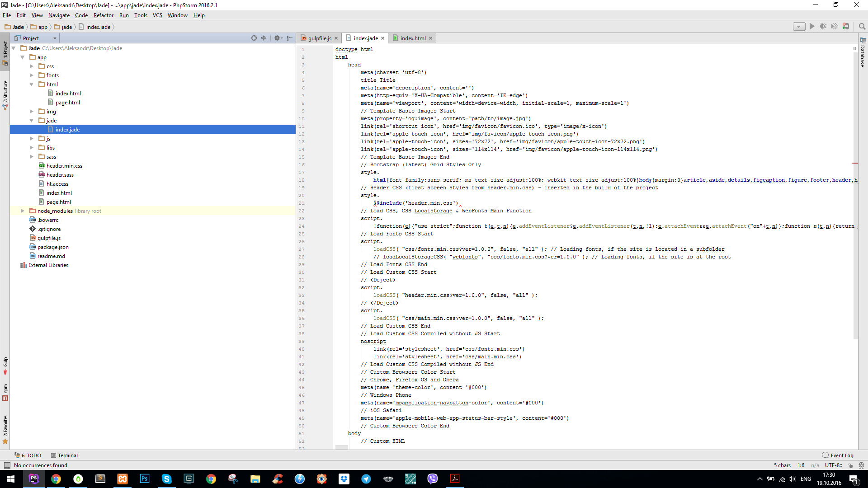Open the Code menu

81,15
